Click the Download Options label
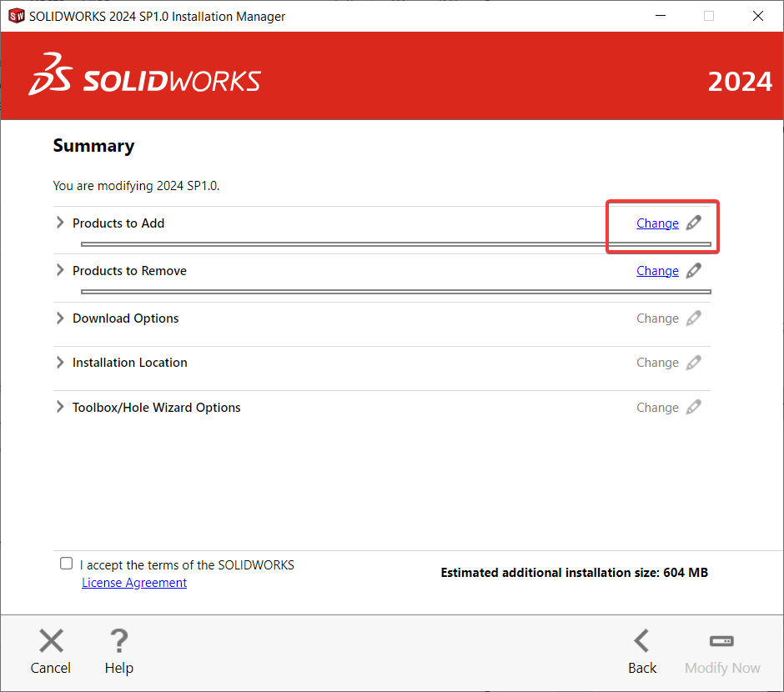The height and width of the screenshot is (692, 784). 125,318
